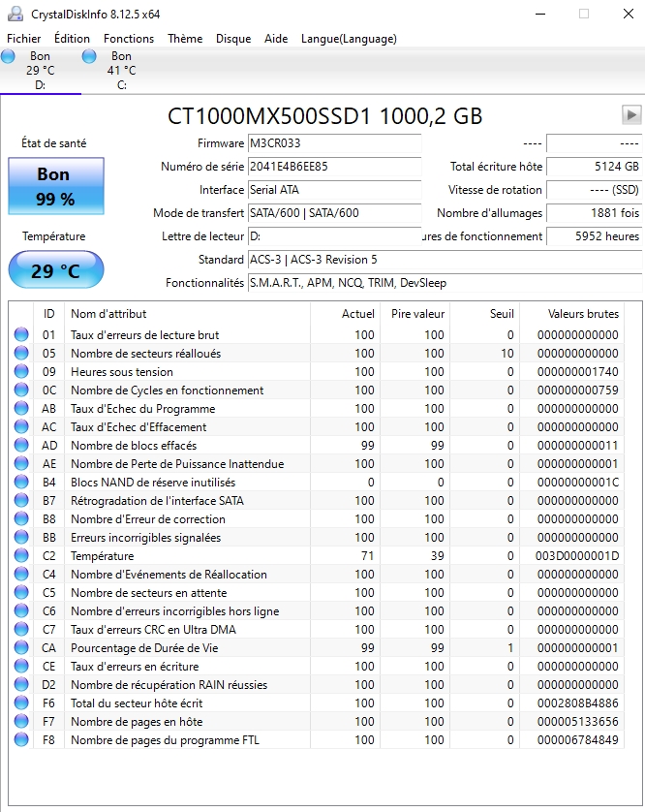The image size is (645, 812).
Task: Click status orb of Taux d'Echec d'Effacement
Action: coord(21,426)
